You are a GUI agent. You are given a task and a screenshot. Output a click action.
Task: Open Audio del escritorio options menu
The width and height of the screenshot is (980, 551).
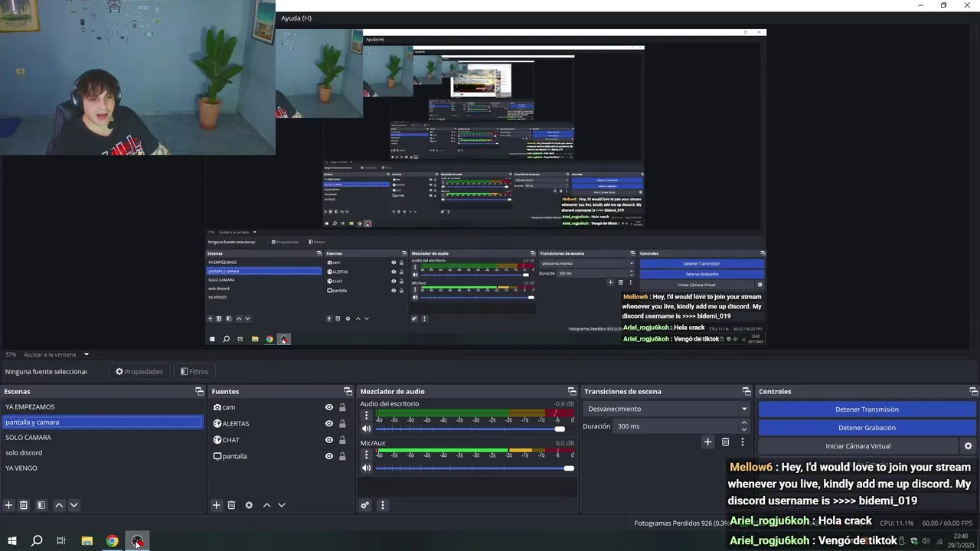coord(366,416)
